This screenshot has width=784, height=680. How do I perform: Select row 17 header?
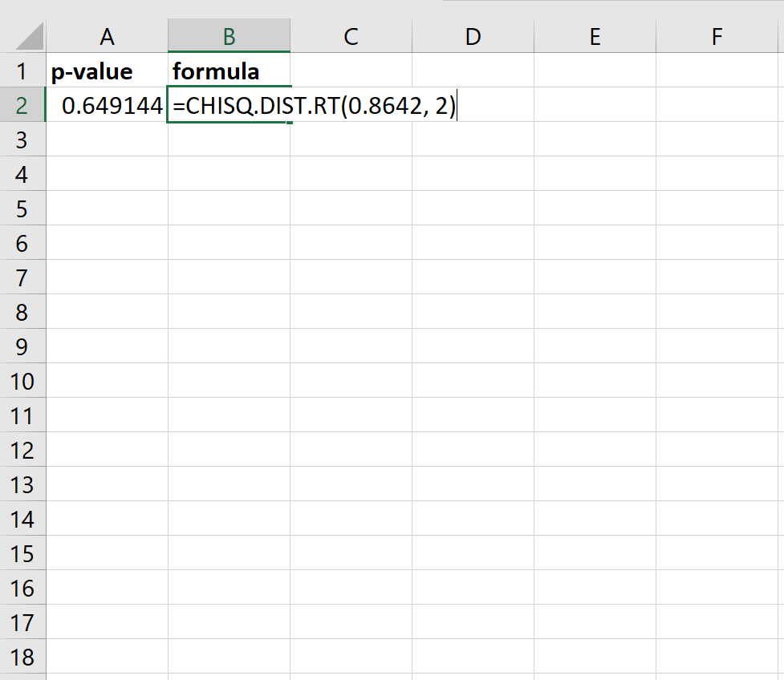click(22, 622)
